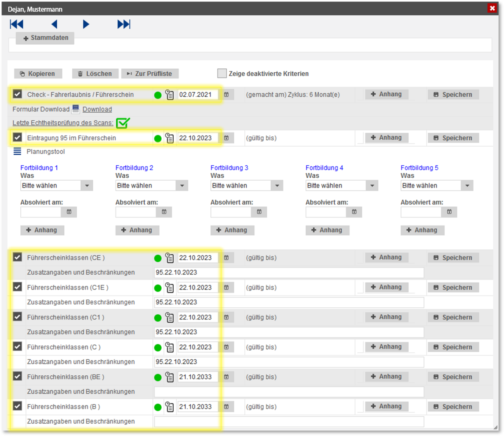Screen dimensions: 504x436
Task: Click the Download link
Action: [x=97, y=109]
